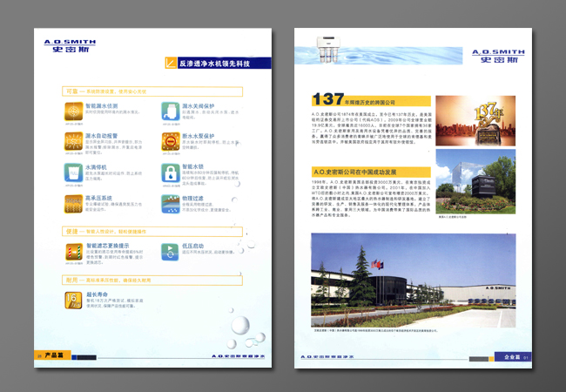
Task: Select the 智能滤芯更换提示 heading text
Action: (107, 246)
